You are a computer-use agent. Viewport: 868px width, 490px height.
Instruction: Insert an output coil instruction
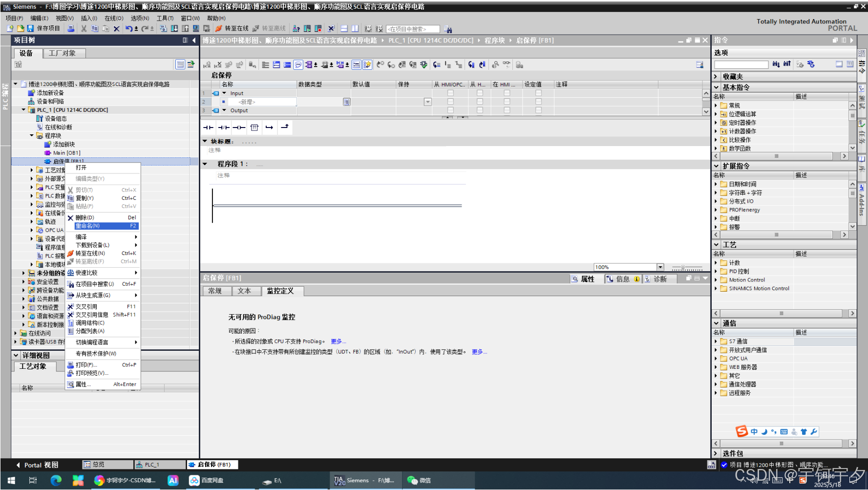point(239,128)
